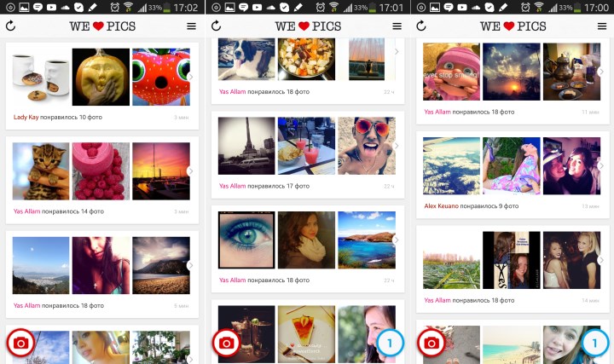The width and height of the screenshot is (614, 364).
Task: Open Yas Allam link under kettle photo row
Action: click(437, 112)
